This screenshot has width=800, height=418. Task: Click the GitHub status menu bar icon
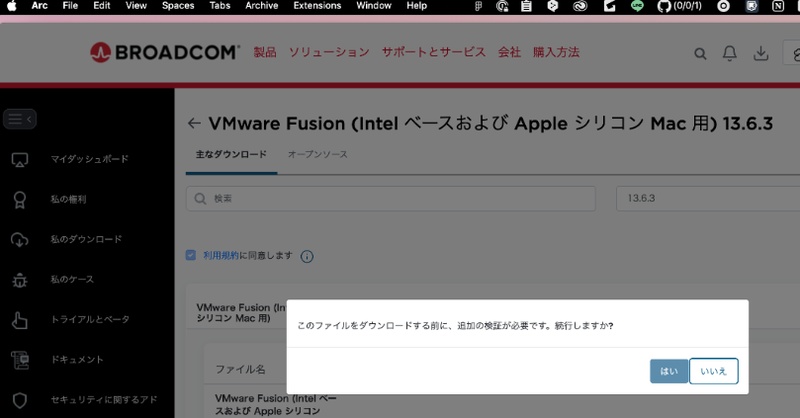click(x=679, y=6)
